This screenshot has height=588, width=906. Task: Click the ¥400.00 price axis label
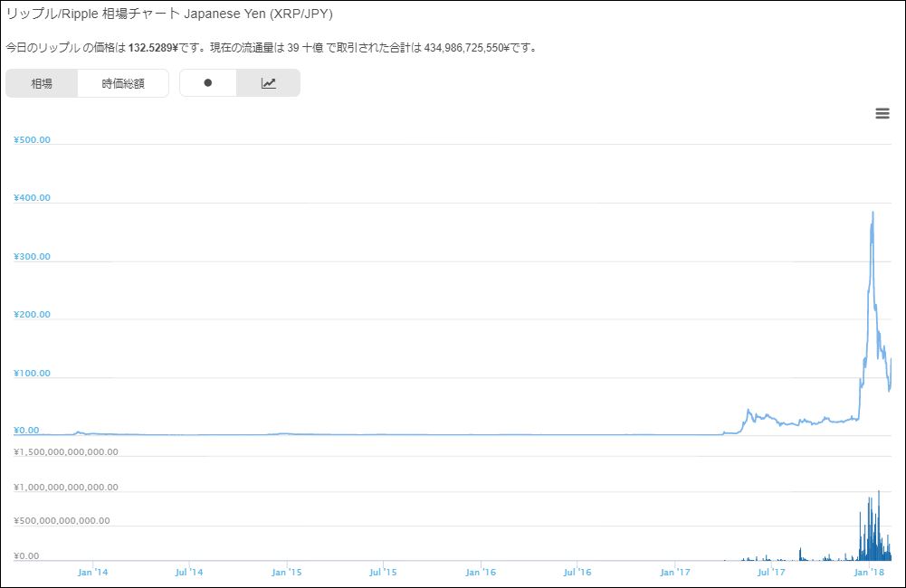tap(32, 197)
